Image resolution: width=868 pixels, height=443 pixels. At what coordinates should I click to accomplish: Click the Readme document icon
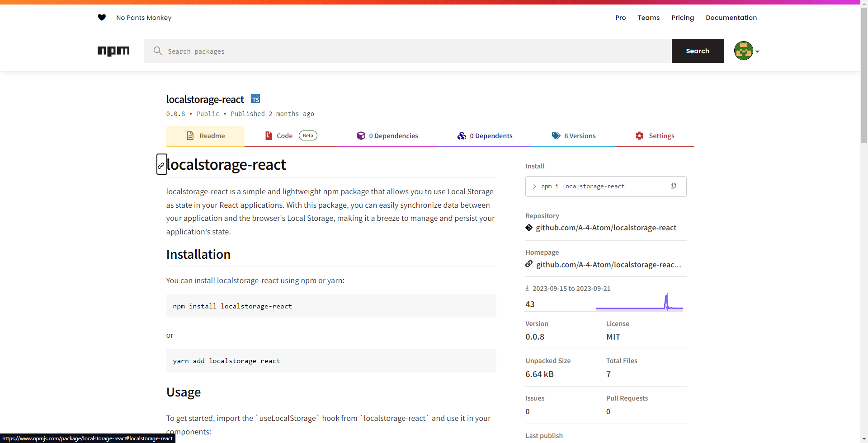click(x=190, y=135)
